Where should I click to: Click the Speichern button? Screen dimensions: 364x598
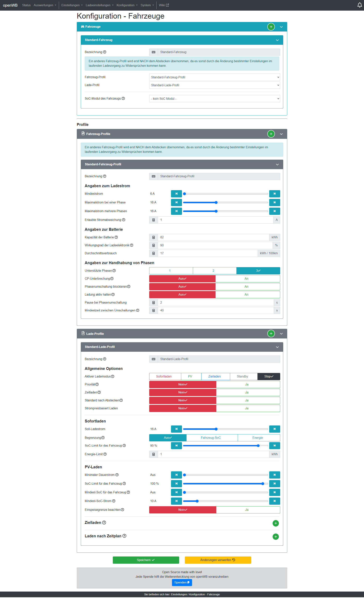(x=146, y=560)
